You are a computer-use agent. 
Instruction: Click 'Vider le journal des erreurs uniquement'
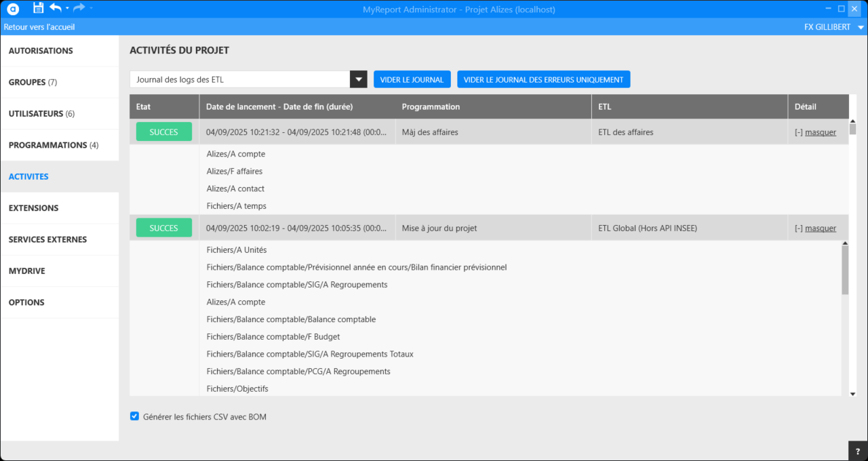543,79
